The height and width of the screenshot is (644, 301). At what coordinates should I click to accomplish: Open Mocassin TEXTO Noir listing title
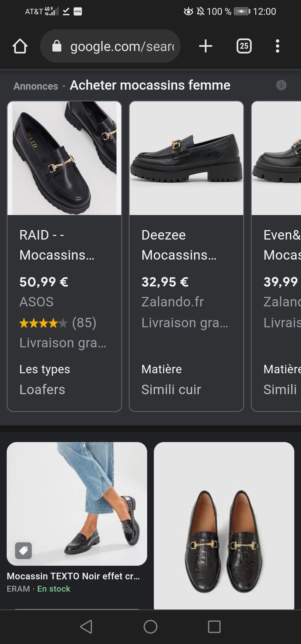[x=73, y=576]
